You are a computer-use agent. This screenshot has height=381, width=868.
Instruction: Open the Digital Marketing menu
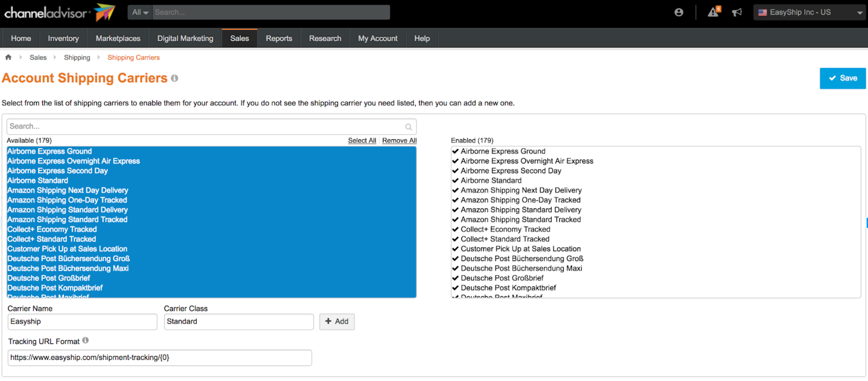click(185, 38)
